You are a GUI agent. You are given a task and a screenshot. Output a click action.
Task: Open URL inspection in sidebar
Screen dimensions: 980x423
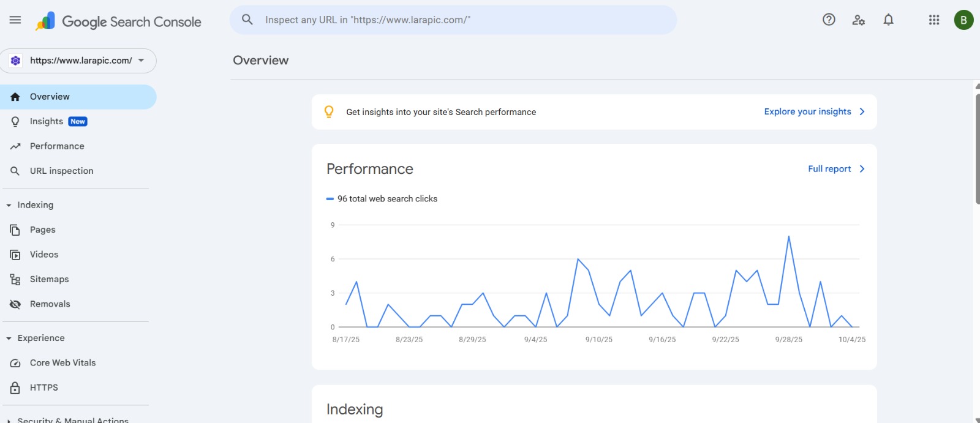click(61, 171)
